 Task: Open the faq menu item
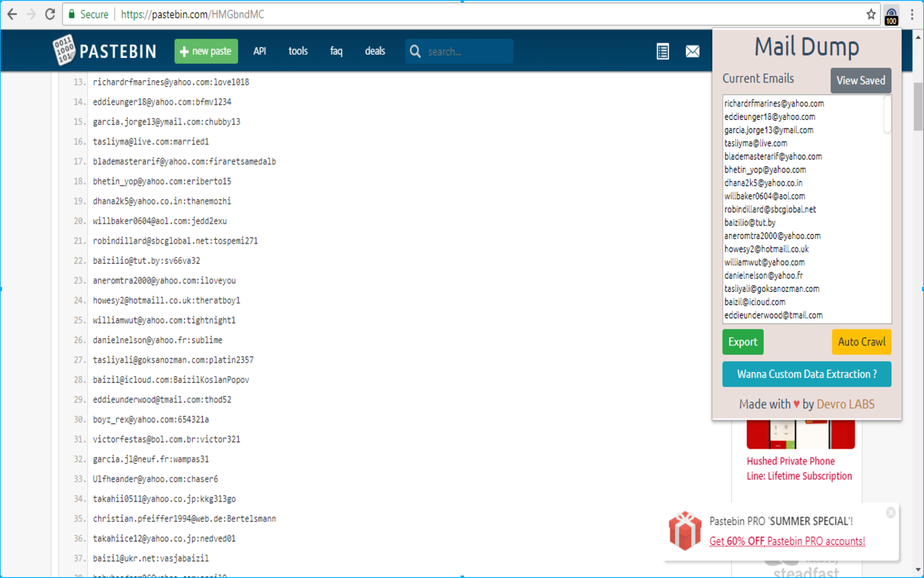(336, 51)
